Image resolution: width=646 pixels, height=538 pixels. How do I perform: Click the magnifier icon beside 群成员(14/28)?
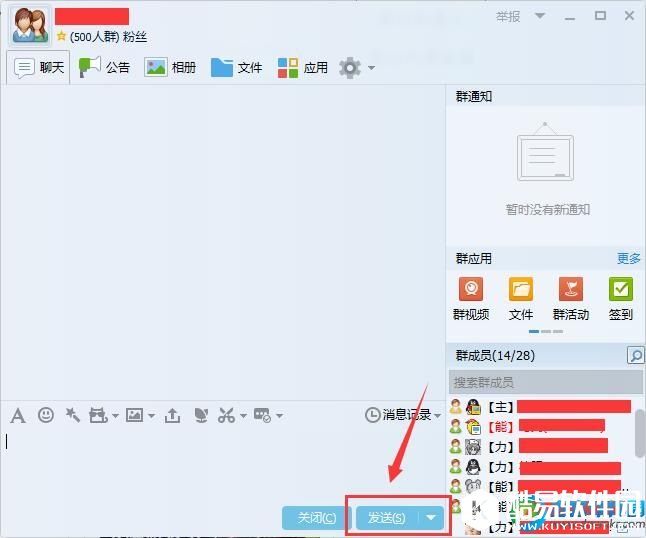pyautogui.click(x=635, y=355)
